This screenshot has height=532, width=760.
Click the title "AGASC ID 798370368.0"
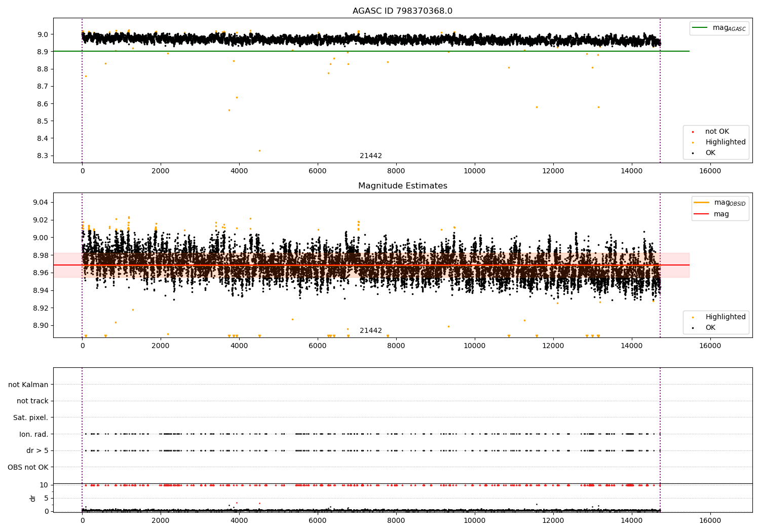point(402,11)
